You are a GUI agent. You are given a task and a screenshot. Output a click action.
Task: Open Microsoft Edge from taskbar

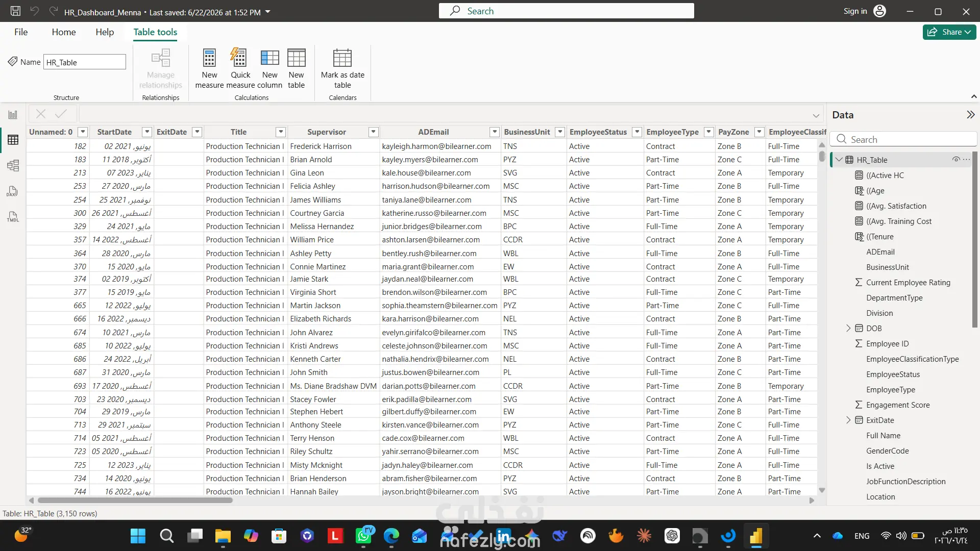coord(391,536)
